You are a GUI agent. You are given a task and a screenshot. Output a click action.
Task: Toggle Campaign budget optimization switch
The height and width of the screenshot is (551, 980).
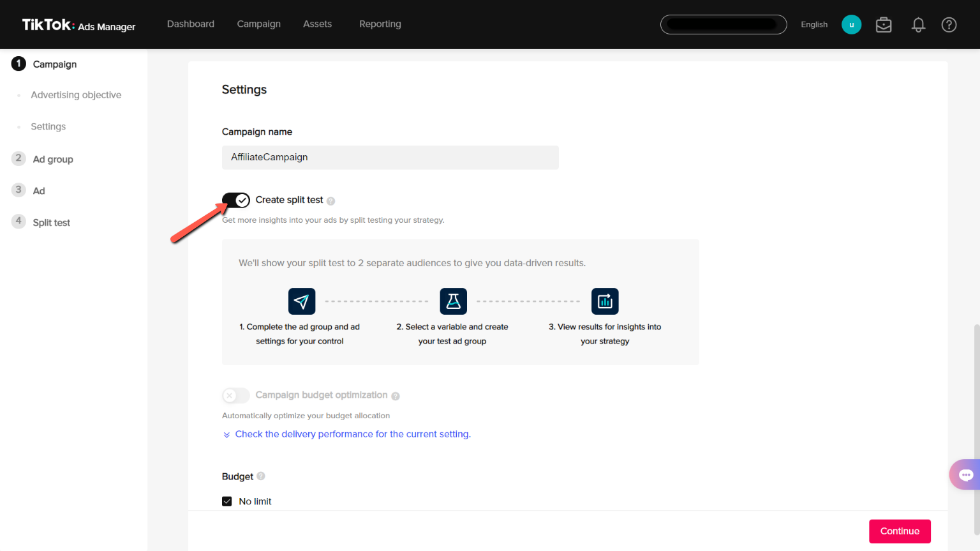click(x=236, y=395)
